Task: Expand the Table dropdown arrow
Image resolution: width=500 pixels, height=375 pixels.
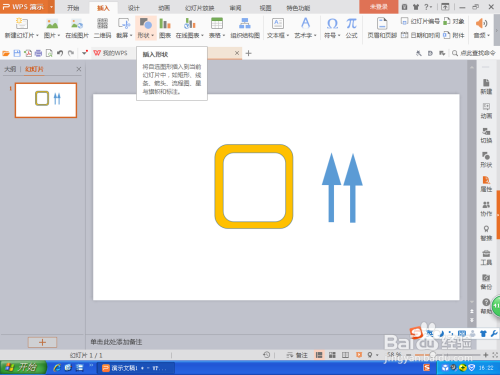Action: click(224, 35)
